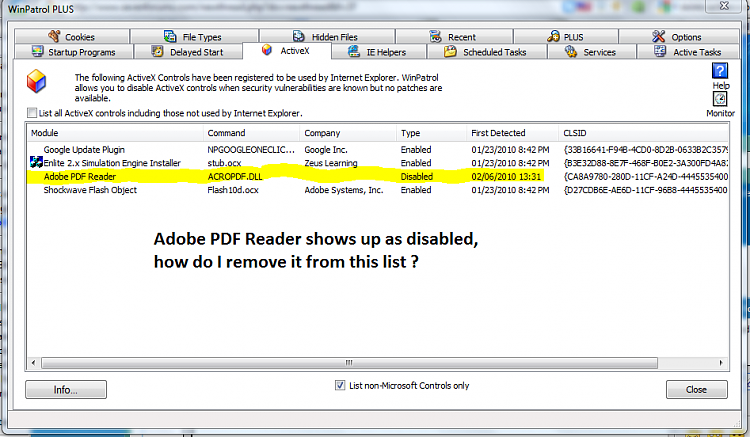Select the ActiveX tab
Viewport: 750px width, 437px height.
(287, 51)
